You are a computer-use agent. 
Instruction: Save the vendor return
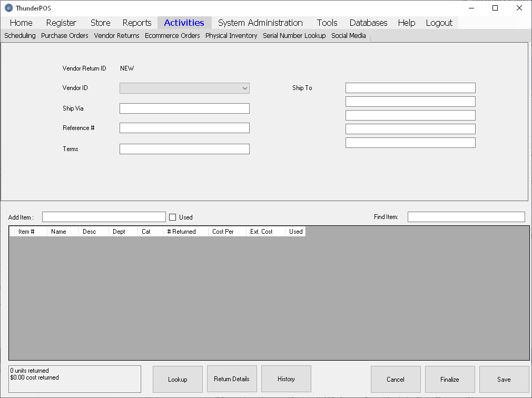click(504, 379)
